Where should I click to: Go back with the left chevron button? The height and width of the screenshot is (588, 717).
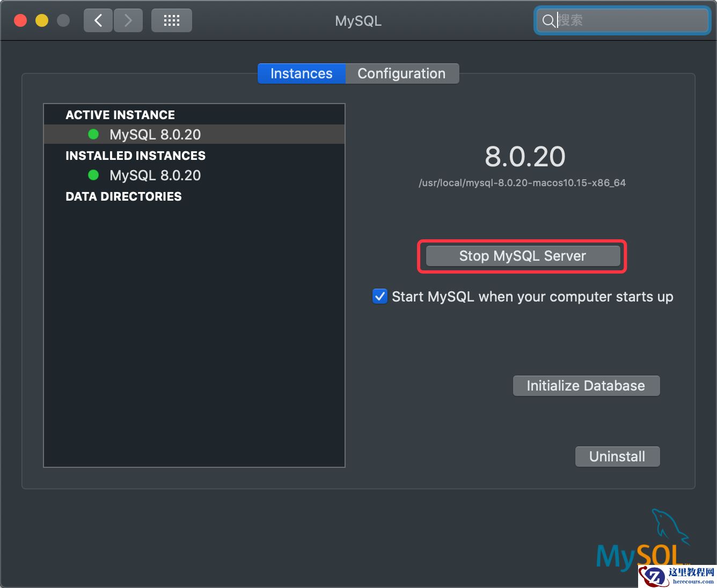[x=98, y=20]
